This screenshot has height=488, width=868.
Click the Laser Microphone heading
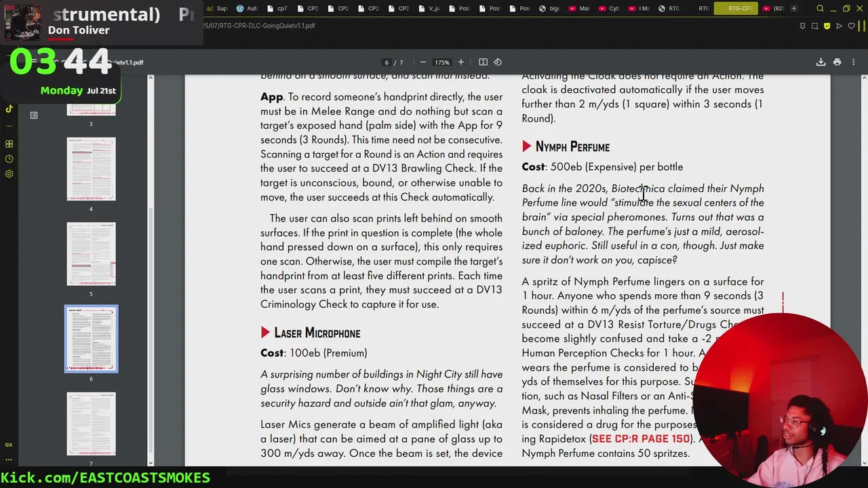[317, 333]
